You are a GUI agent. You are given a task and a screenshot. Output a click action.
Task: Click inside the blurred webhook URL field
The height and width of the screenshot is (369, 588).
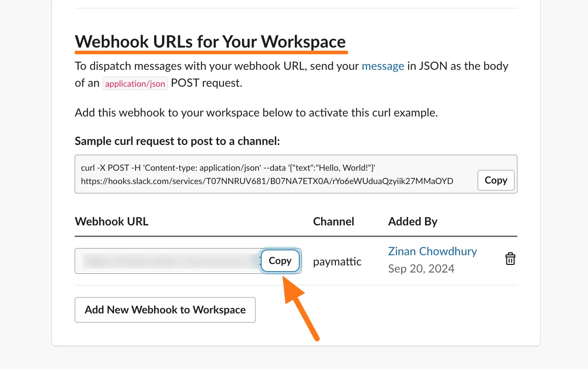tap(169, 261)
